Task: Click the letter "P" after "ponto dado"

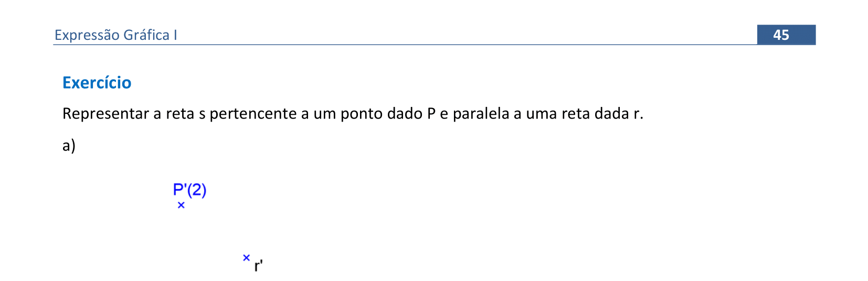Action: coord(431,114)
